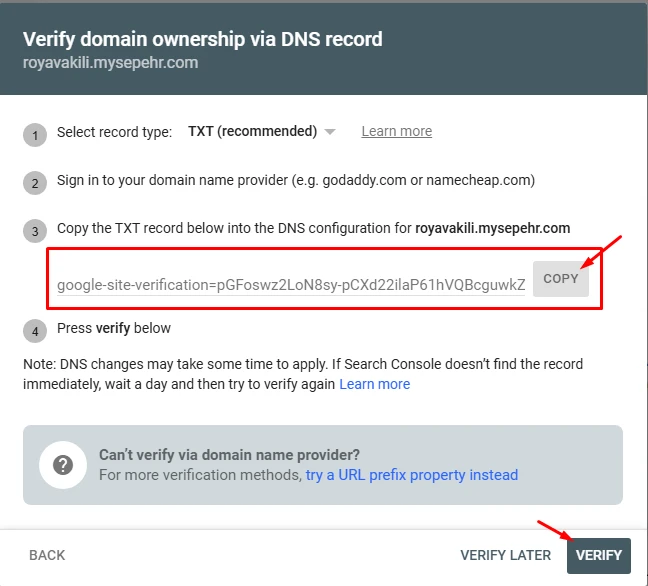Open the record type dropdown arrow
The image size is (648, 586).
[330, 132]
